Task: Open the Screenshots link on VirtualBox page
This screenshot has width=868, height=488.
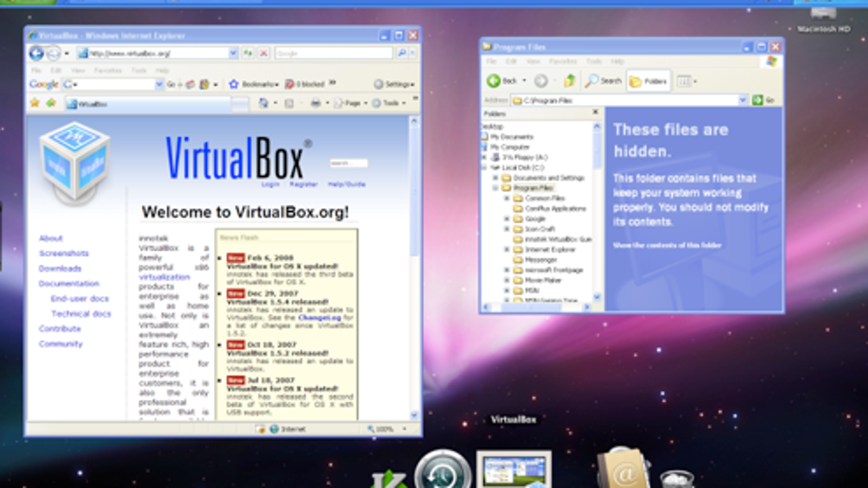Action: [x=63, y=253]
